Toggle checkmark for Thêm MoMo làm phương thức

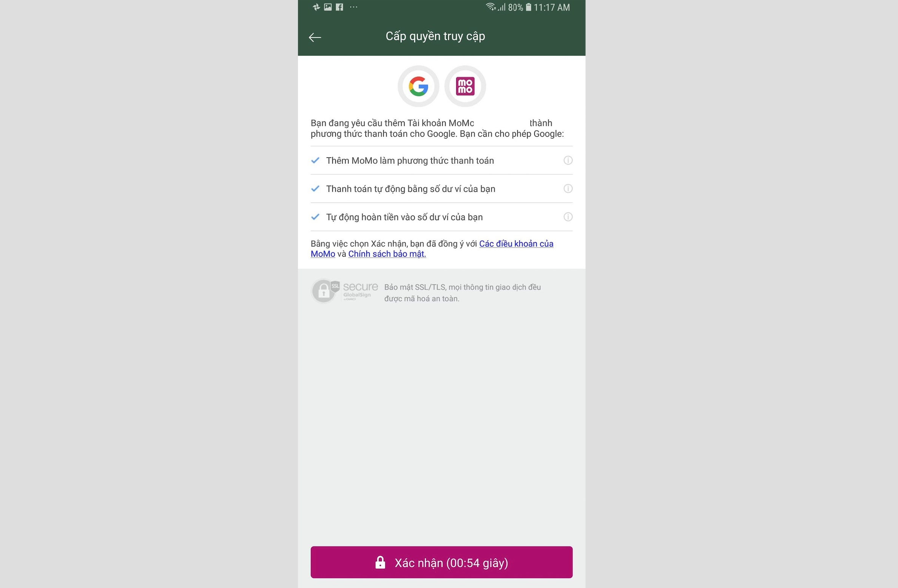(315, 160)
